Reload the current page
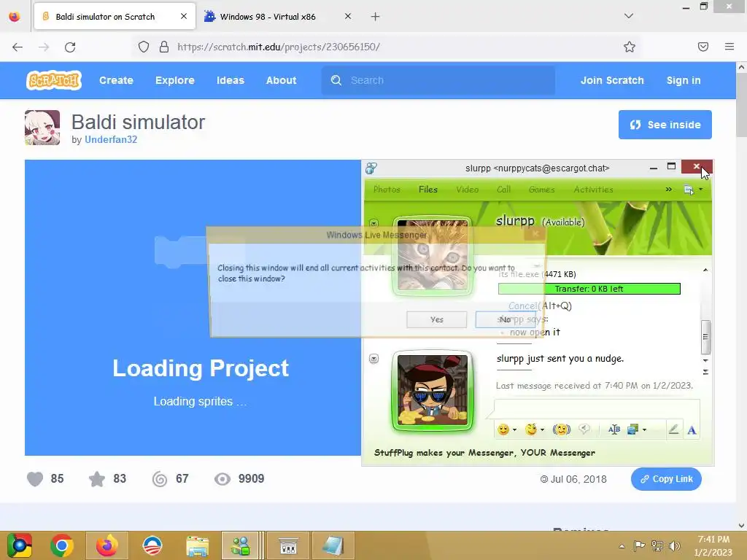This screenshot has height=560, width=747. pos(70,47)
